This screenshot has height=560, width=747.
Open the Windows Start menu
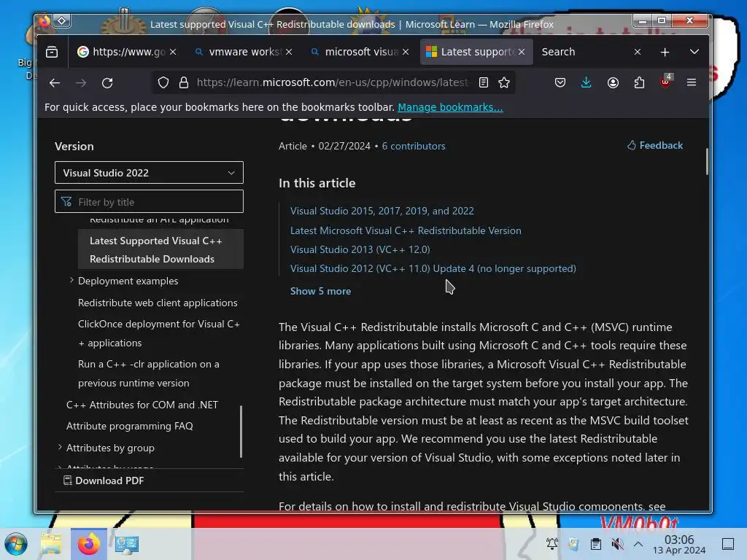tap(16, 544)
